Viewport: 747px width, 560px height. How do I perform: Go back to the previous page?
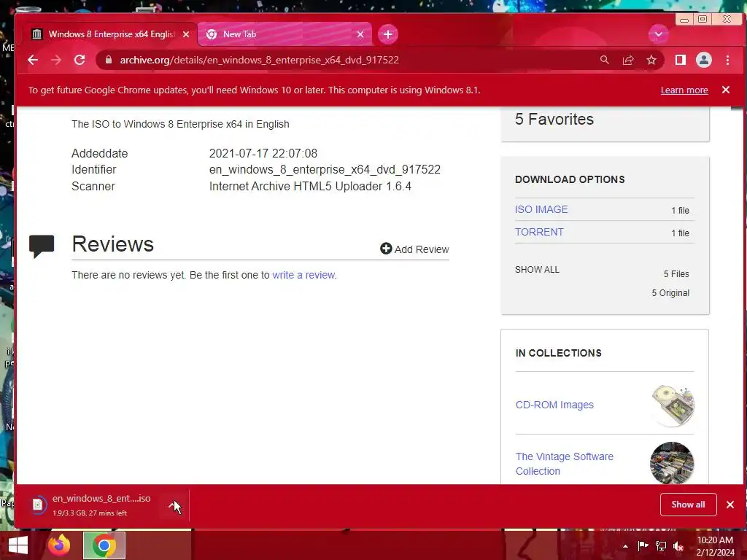coord(32,60)
